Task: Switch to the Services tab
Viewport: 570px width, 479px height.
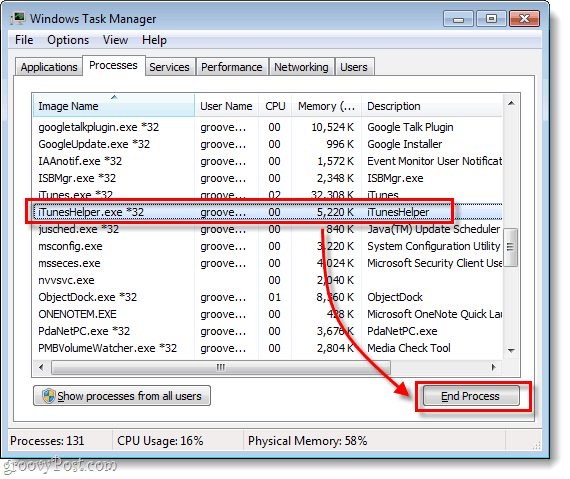Action: 169,67
